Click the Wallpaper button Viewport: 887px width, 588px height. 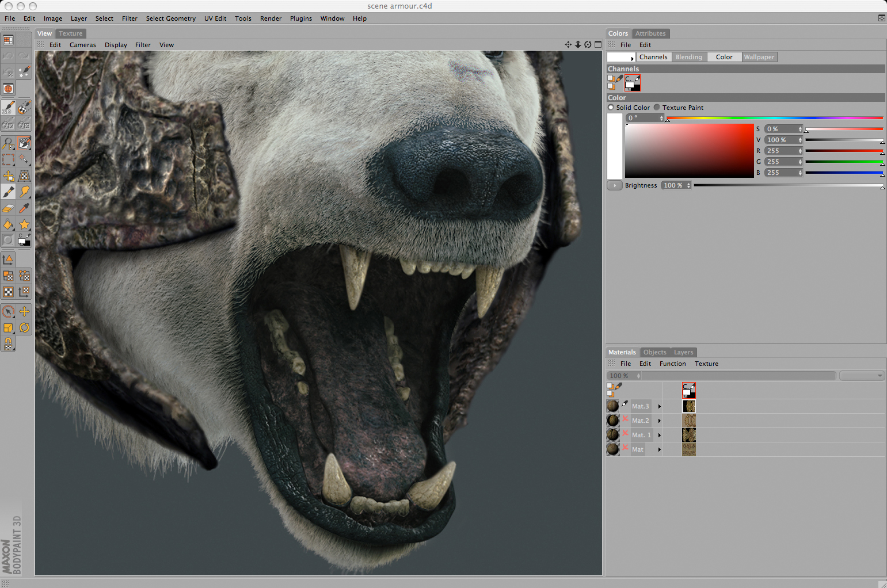[x=759, y=57]
